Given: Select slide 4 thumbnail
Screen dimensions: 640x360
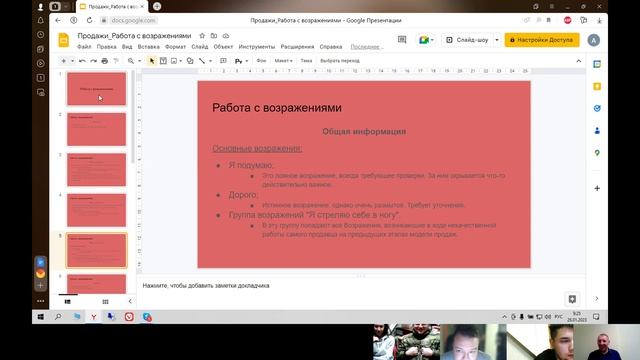Looking at the screenshot, I should coord(96,210).
